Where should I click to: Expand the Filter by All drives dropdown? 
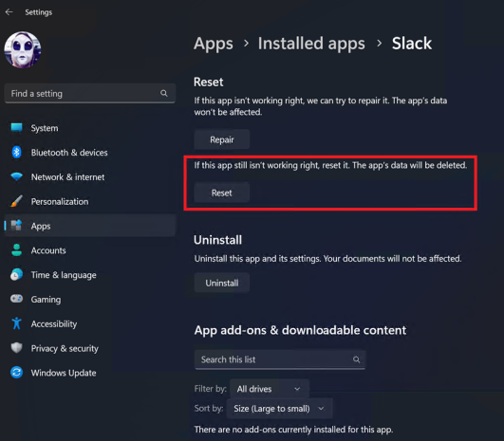pyautogui.click(x=270, y=389)
